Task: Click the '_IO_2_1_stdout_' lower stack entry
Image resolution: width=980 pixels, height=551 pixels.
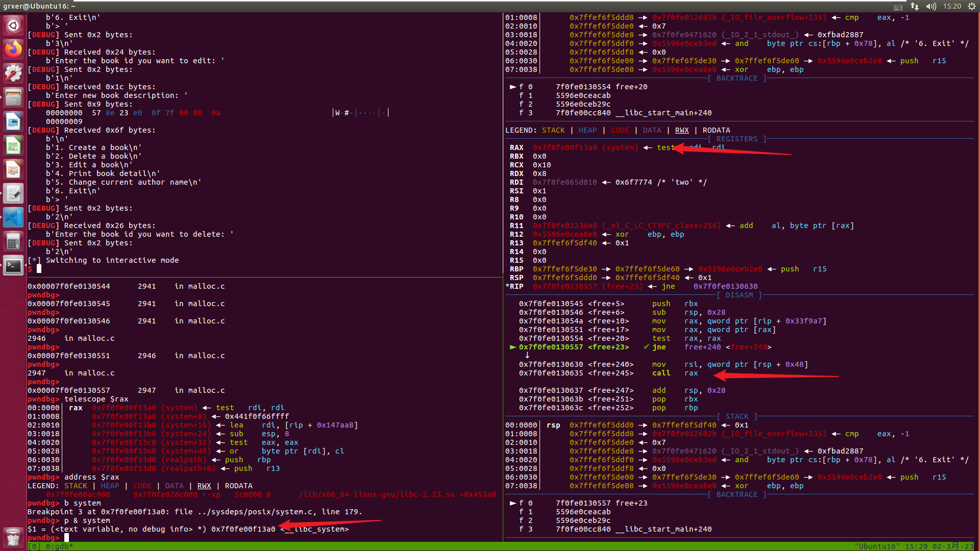Action: [759, 451]
